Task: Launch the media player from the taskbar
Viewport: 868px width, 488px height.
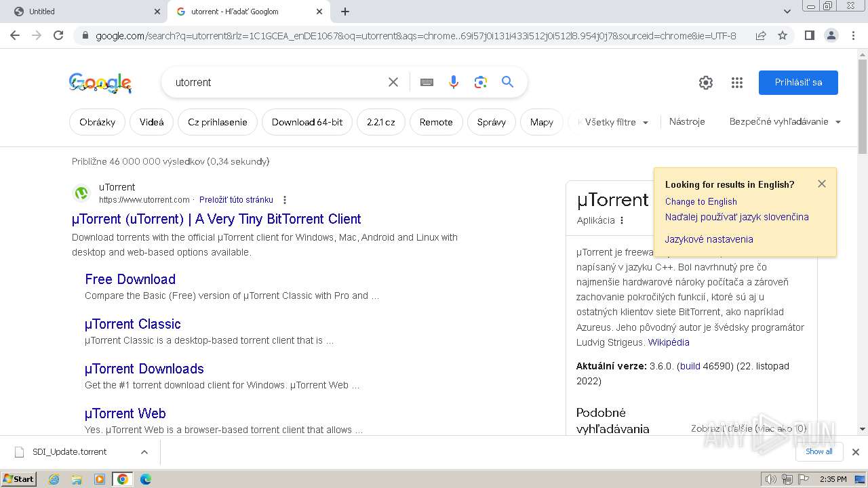Action: 100,479
